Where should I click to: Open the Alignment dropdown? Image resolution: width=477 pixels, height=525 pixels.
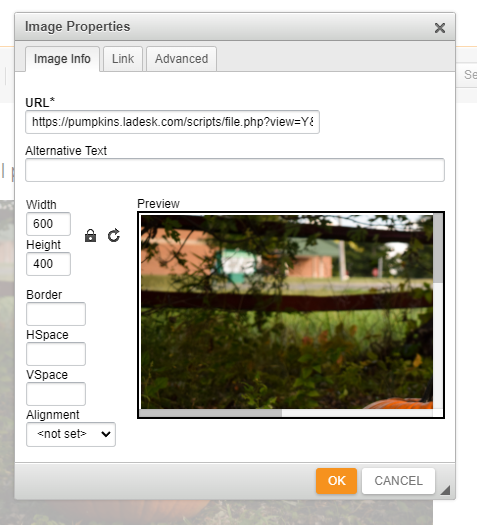pyautogui.click(x=71, y=434)
